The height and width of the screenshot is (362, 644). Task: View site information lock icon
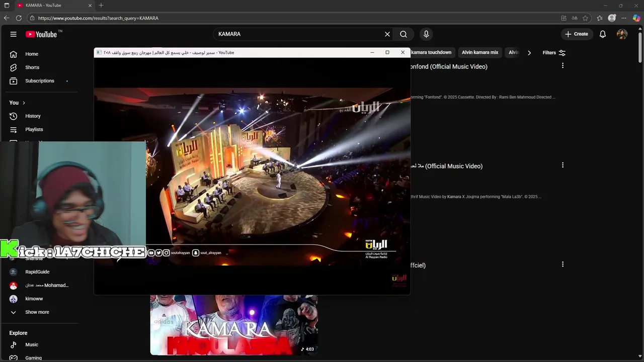[32, 18]
